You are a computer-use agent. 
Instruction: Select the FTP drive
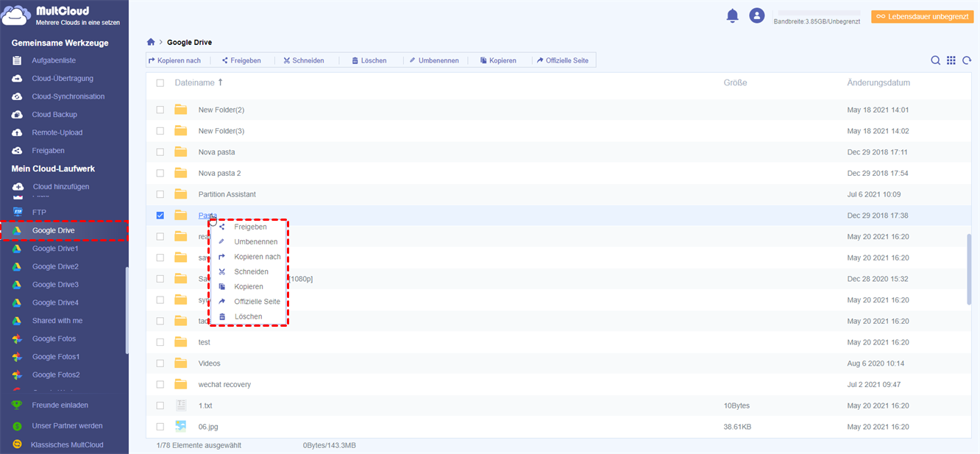point(39,212)
